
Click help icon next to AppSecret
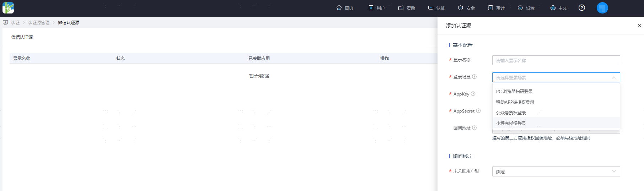pyautogui.click(x=478, y=111)
